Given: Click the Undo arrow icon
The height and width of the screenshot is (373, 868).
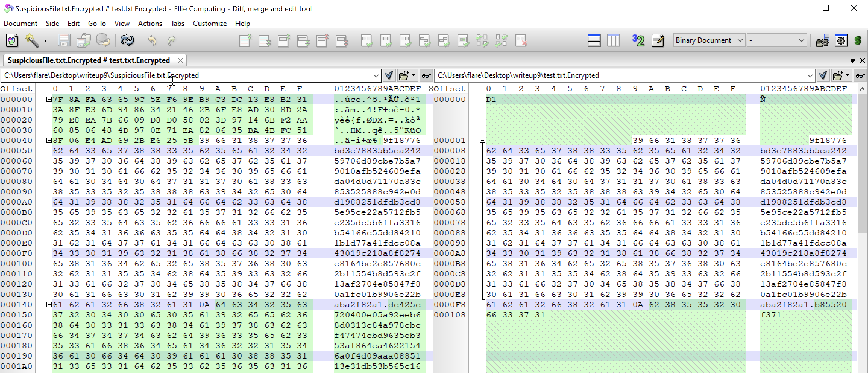Looking at the screenshot, I should pos(152,41).
